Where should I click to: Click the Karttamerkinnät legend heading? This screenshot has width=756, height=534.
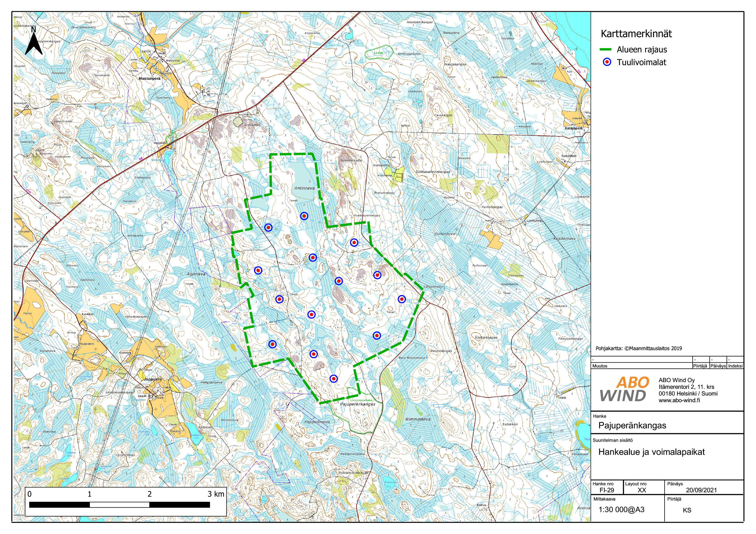tap(636, 34)
